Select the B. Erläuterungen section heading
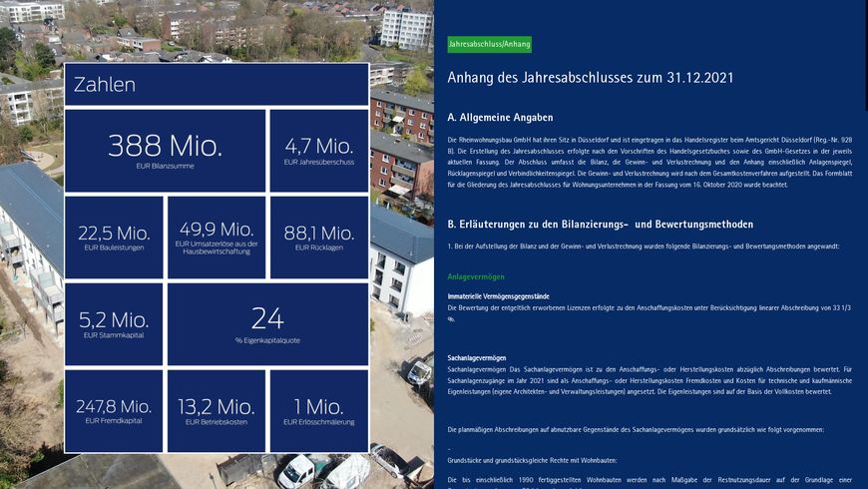Image resolution: width=868 pixels, height=489 pixels. tap(601, 225)
